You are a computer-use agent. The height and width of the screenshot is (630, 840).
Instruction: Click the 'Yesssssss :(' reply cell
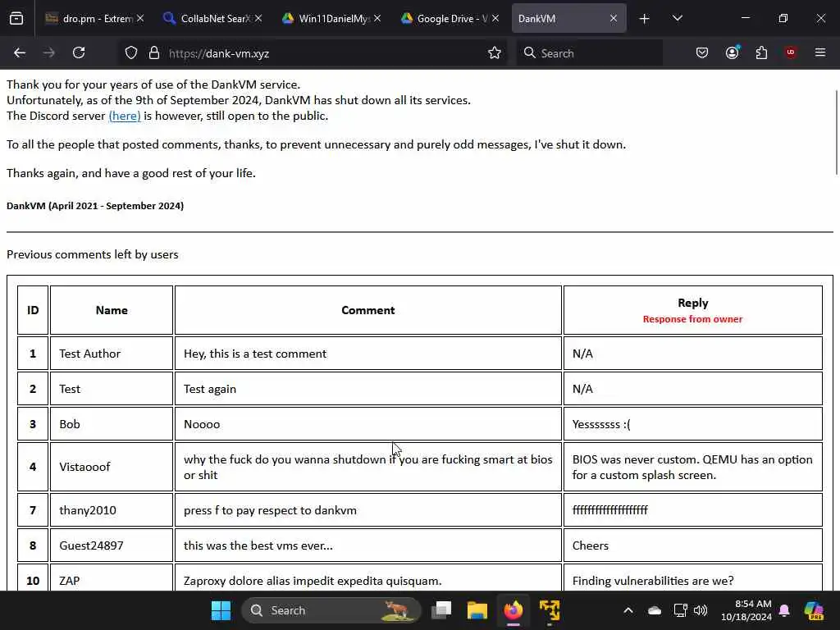[692, 424]
